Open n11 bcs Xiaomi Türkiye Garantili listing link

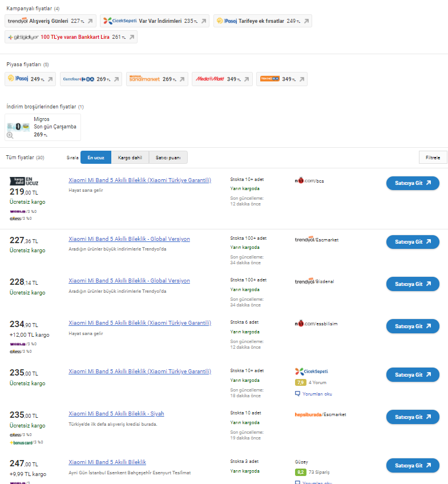(x=140, y=180)
